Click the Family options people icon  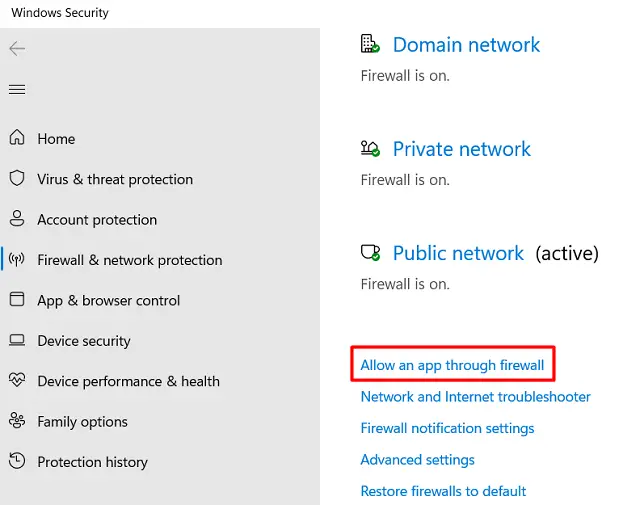tap(17, 421)
